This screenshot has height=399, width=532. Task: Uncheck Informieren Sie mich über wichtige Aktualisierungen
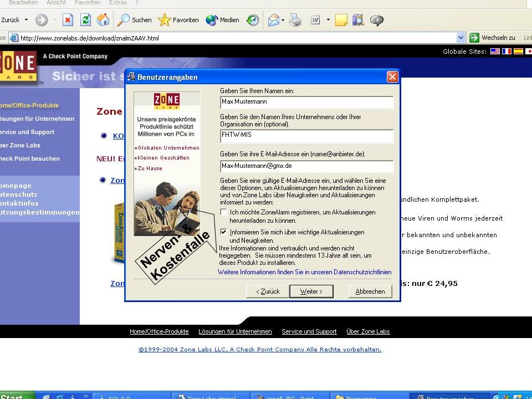click(223, 232)
